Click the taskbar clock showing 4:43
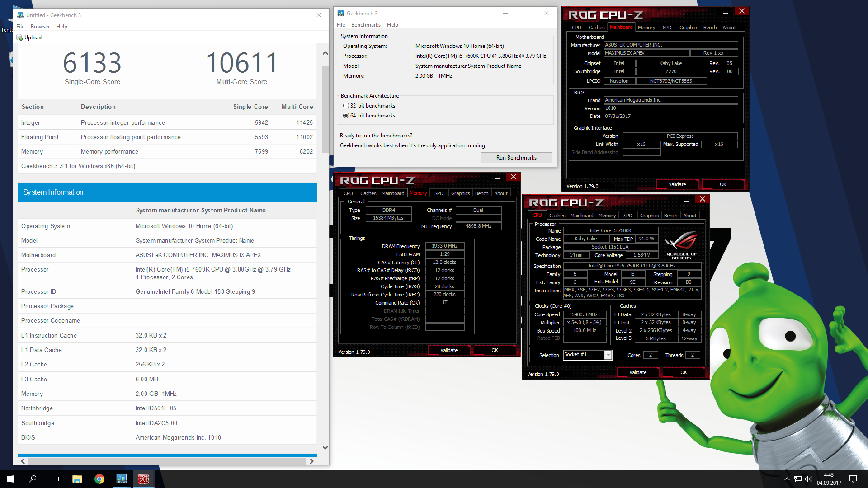 tap(829, 479)
